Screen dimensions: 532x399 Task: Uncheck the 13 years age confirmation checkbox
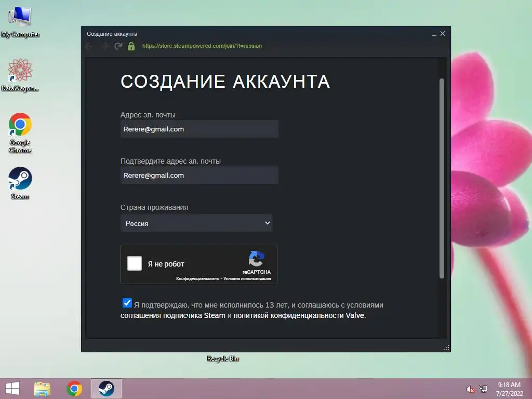coord(127,303)
